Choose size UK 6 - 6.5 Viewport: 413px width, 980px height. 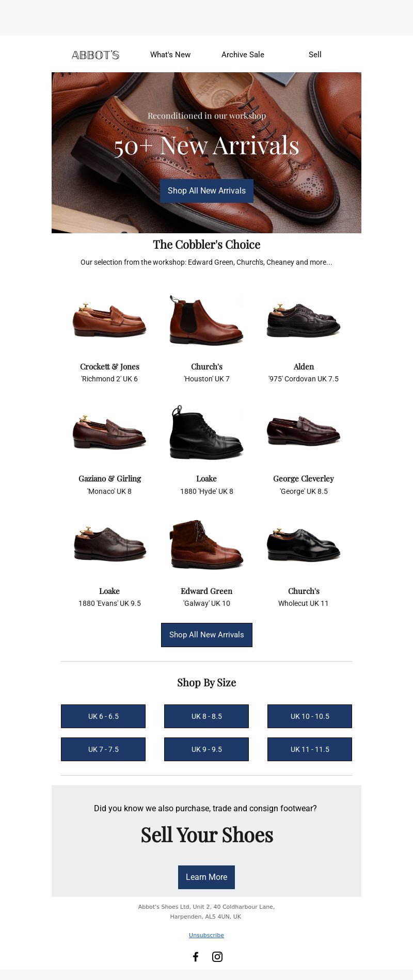coord(103,716)
